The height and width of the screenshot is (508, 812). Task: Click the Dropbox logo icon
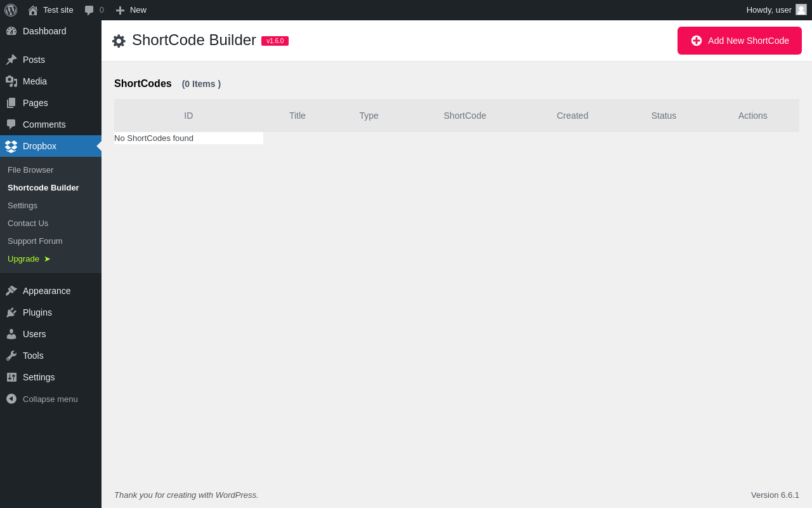[11, 146]
